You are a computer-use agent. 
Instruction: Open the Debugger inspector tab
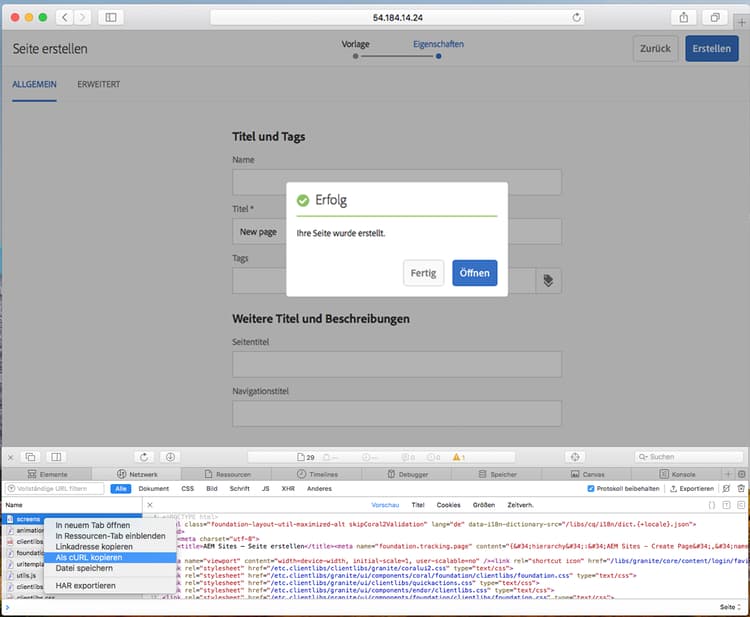407,474
